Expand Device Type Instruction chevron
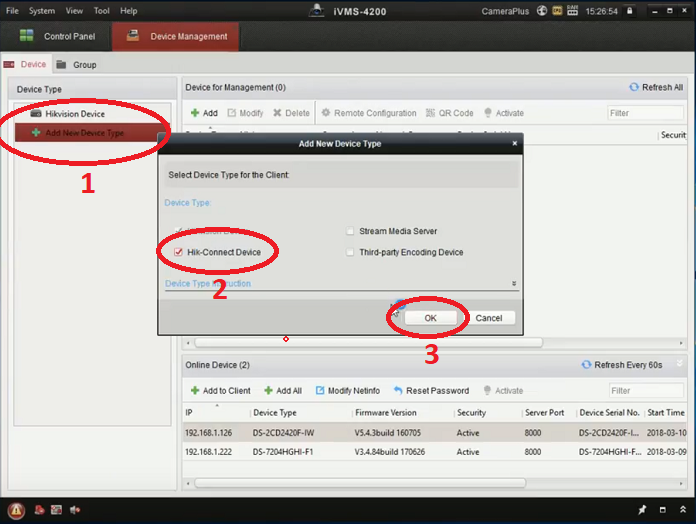The height and width of the screenshot is (524, 696). [x=514, y=283]
